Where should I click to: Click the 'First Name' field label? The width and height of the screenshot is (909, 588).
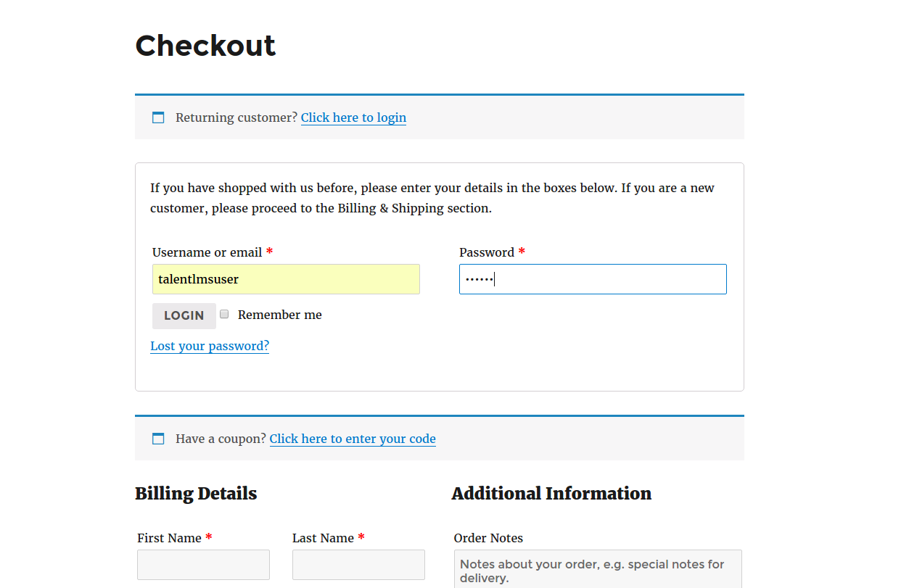169,538
